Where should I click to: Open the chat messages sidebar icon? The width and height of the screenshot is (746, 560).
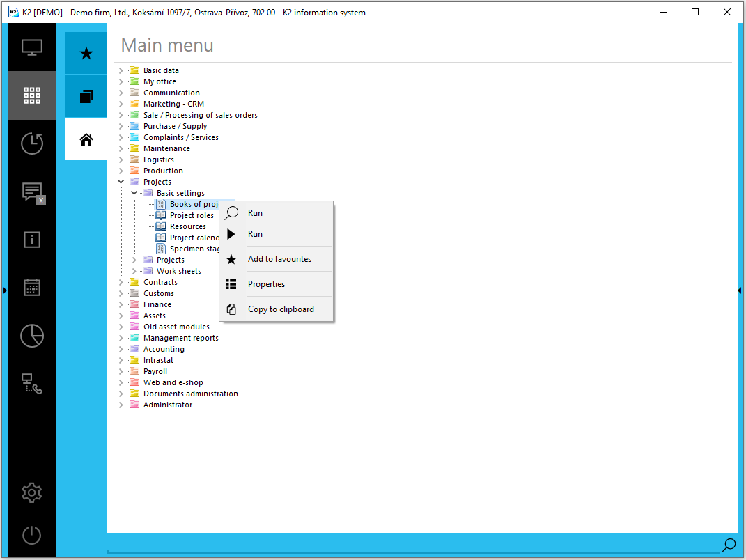33,193
